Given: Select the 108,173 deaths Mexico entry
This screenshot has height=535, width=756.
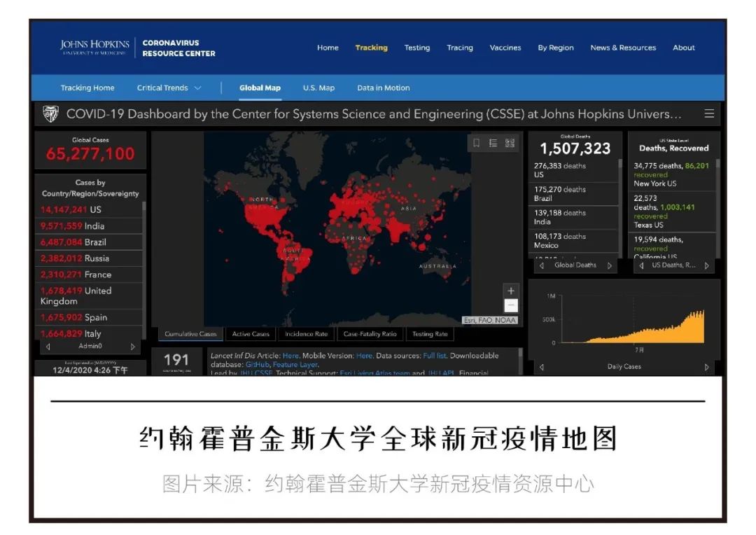Looking at the screenshot, I should coord(574,240).
